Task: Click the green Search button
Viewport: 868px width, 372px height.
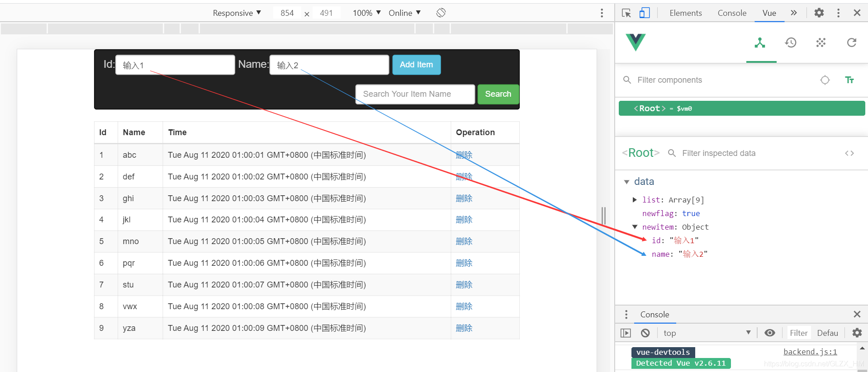Action: (x=498, y=94)
